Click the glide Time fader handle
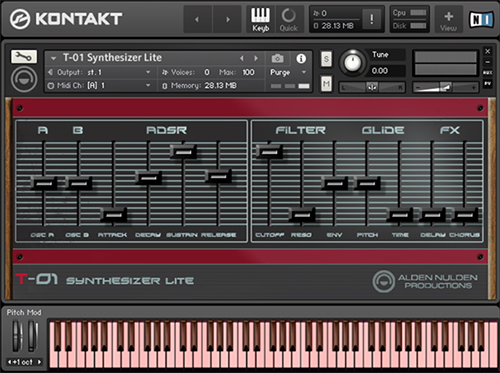Viewport: 500px width, 373px height. point(400,215)
